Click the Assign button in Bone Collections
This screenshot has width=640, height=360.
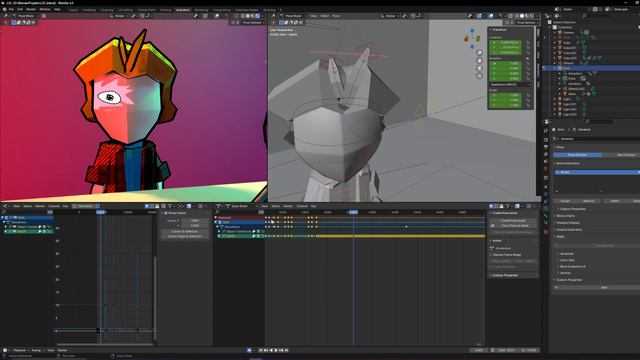click(565, 201)
